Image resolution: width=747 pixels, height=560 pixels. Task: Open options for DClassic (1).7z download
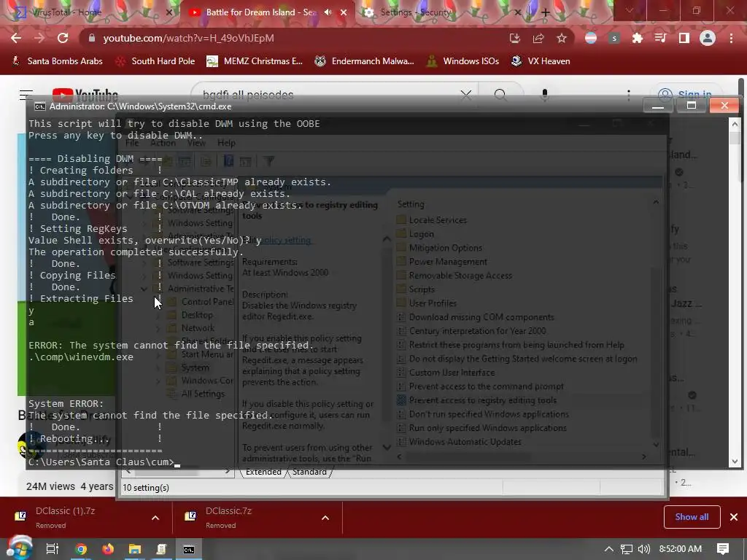click(155, 518)
